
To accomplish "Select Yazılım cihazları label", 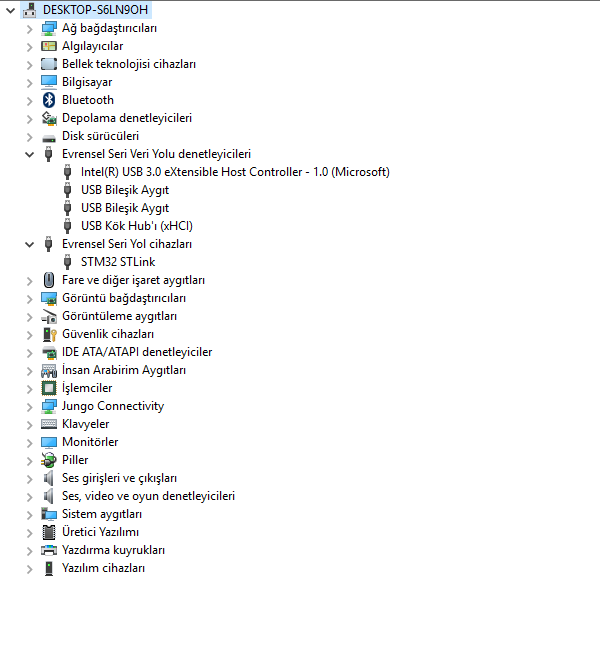I will pos(104,568).
